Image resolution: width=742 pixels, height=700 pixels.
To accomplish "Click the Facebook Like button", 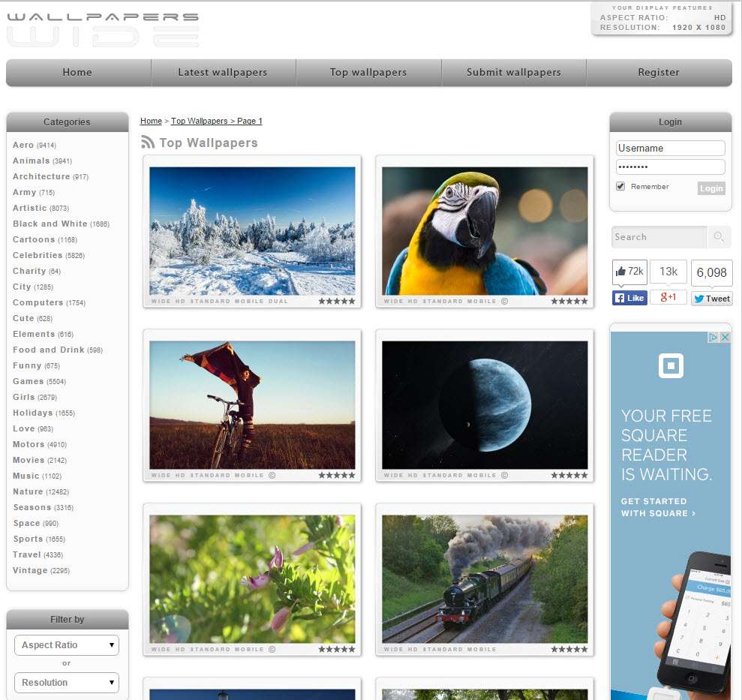I will (x=629, y=298).
